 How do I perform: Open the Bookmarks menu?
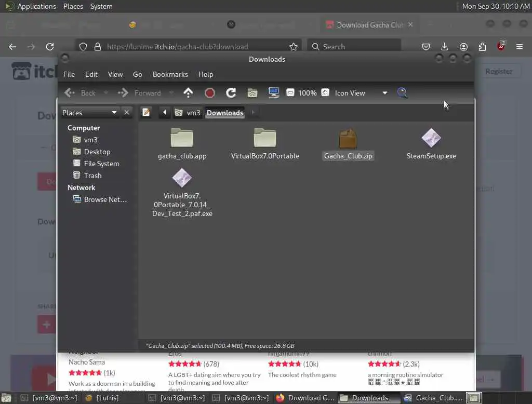(170, 74)
